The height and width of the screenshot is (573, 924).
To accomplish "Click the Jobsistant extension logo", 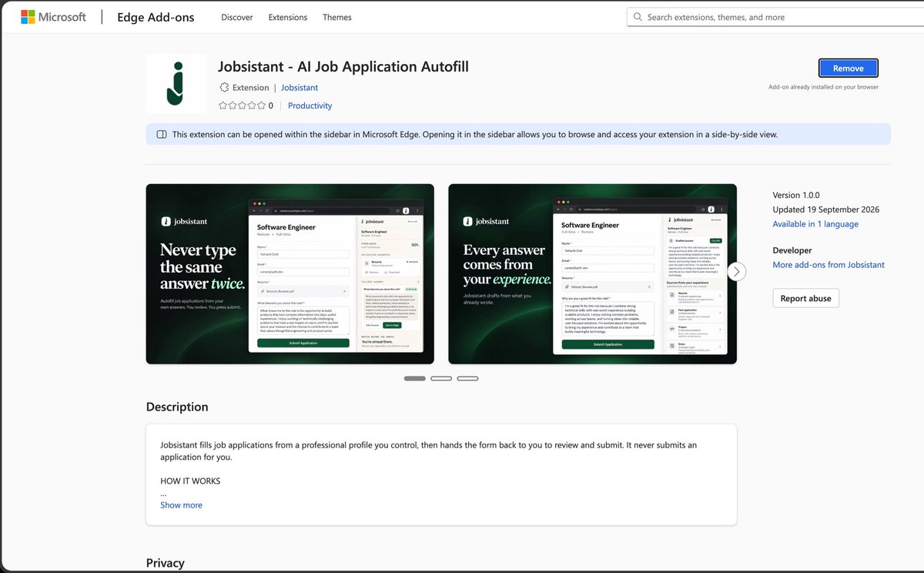I will point(176,84).
